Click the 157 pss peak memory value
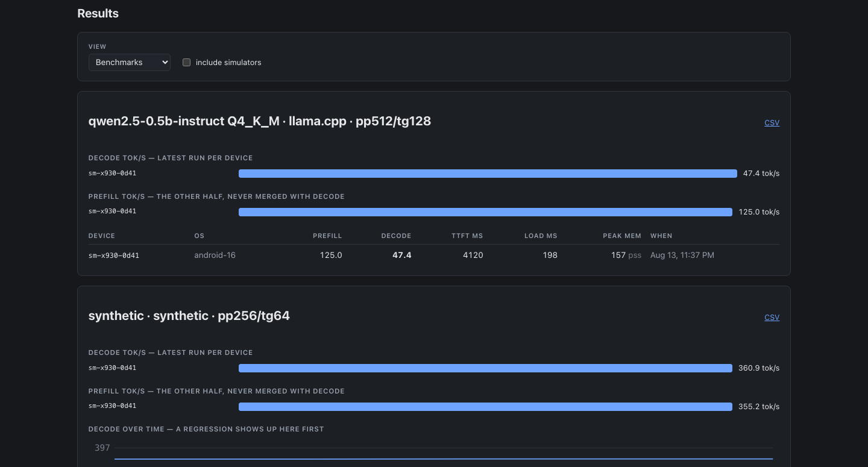The image size is (868, 467). pos(626,255)
